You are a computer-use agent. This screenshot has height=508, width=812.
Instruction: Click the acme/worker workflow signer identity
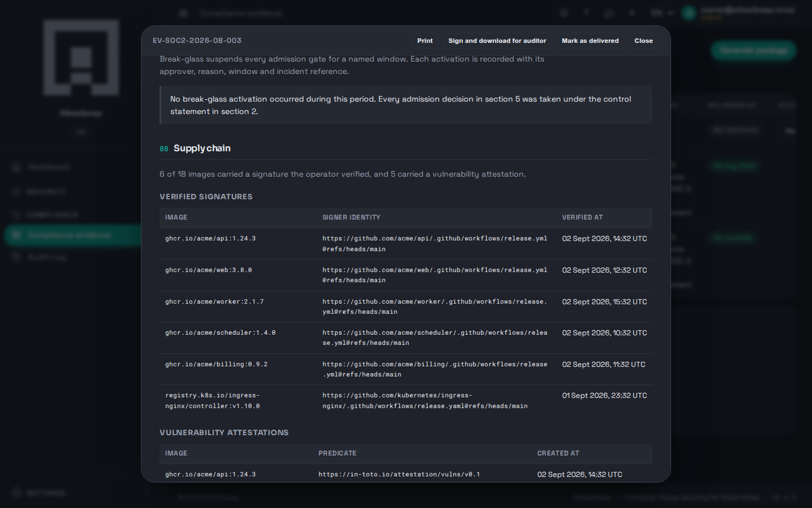click(x=435, y=306)
